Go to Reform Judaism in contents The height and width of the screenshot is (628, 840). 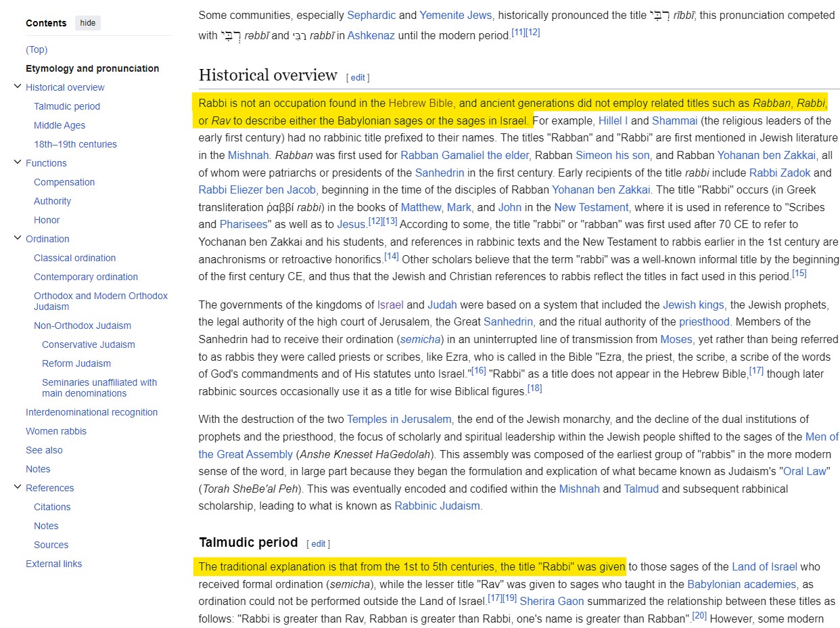pyautogui.click(x=76, y=363)
